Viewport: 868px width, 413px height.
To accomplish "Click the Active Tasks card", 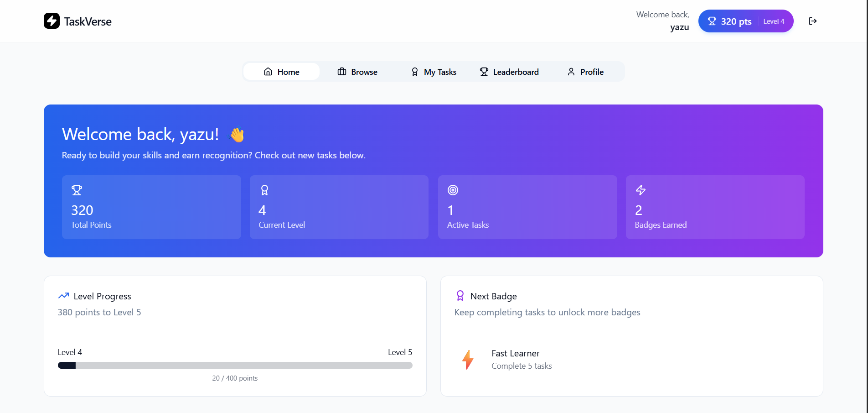I will tap(527, 207).
